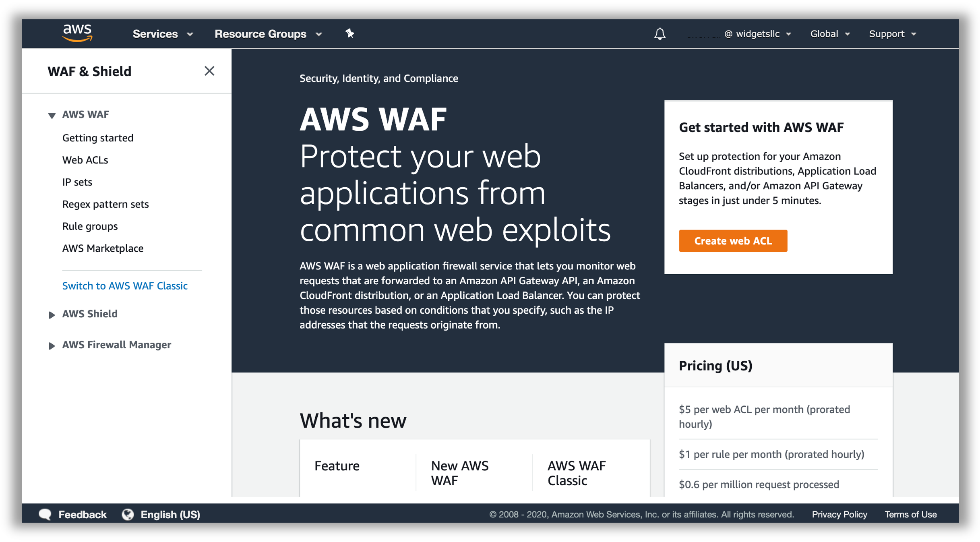Open the Terms of Use link
Screen dimensions: 980x542
click(910, 514)
